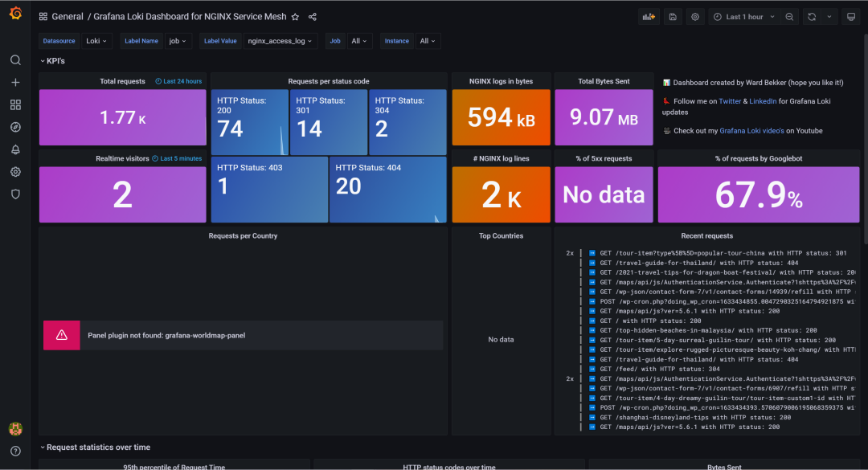This screenshot has width=868, height=470.
Task: Open the refresh interval dropdown arrow
Action: (x=829, y=17)
